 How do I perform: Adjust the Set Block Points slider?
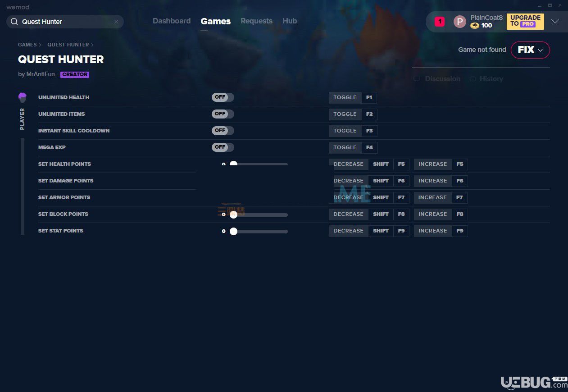259,215
